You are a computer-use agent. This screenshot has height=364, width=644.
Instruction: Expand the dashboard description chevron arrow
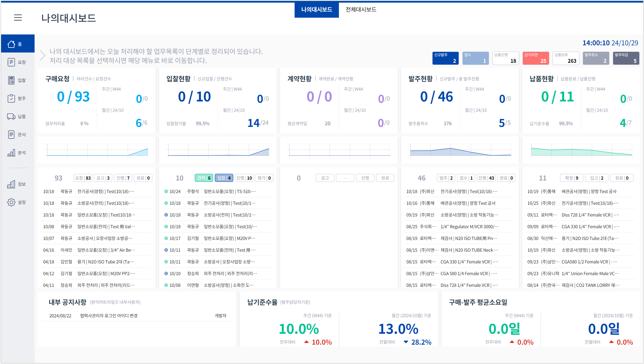42,56
